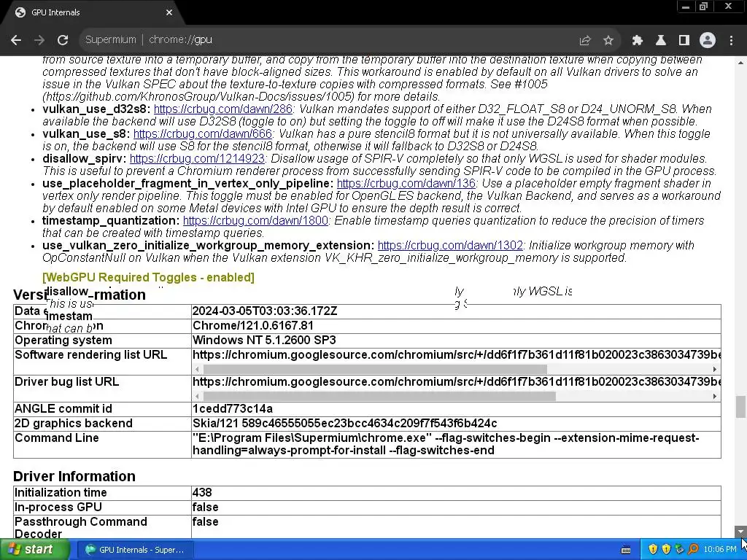Image resolution: width=747 pixels, height=560 pixels.
Task: Click the Command Line chrome.exe value
Action: 446,444
